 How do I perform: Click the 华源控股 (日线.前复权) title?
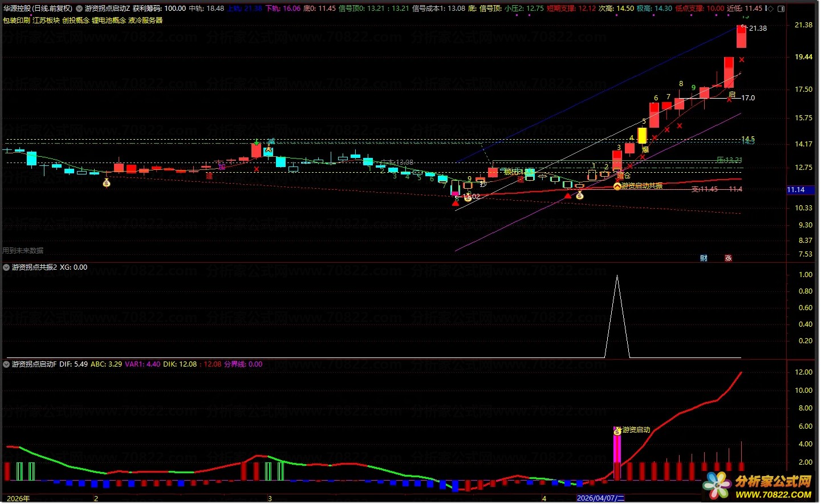coord(38,9)
